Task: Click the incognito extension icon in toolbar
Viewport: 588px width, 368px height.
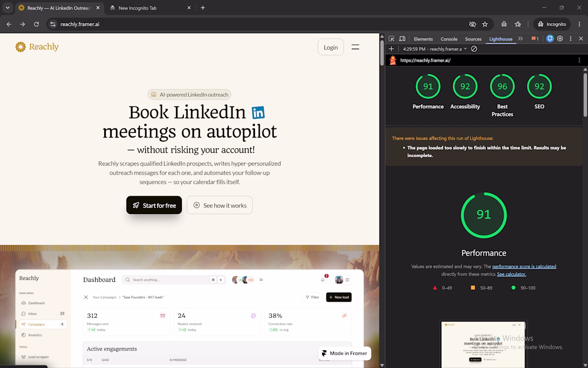Action: (x=504, y=24)
